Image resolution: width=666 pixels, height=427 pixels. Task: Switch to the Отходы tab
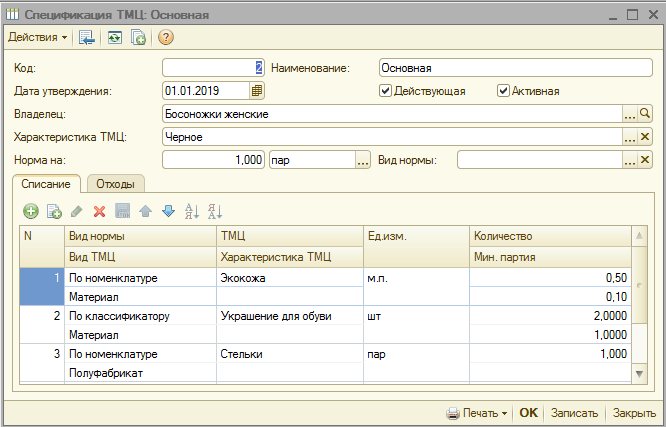click(x=116, y=184)
